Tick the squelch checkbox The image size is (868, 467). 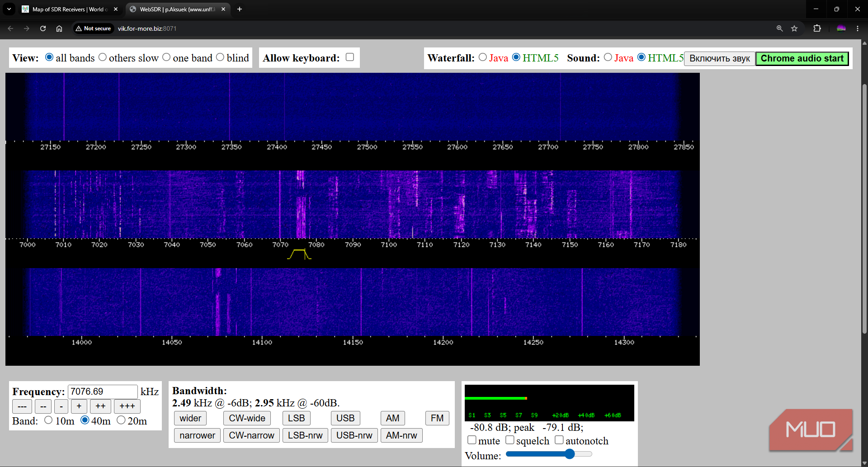510,440
